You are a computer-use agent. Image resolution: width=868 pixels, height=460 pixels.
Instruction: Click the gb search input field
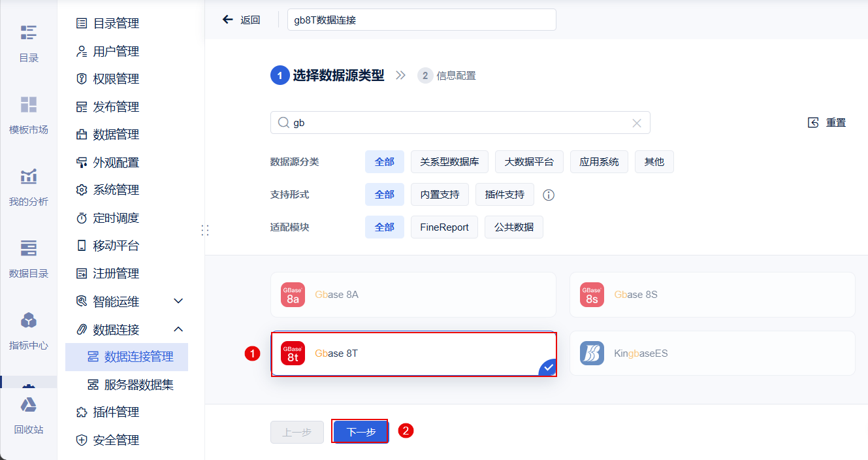point(460,123)
